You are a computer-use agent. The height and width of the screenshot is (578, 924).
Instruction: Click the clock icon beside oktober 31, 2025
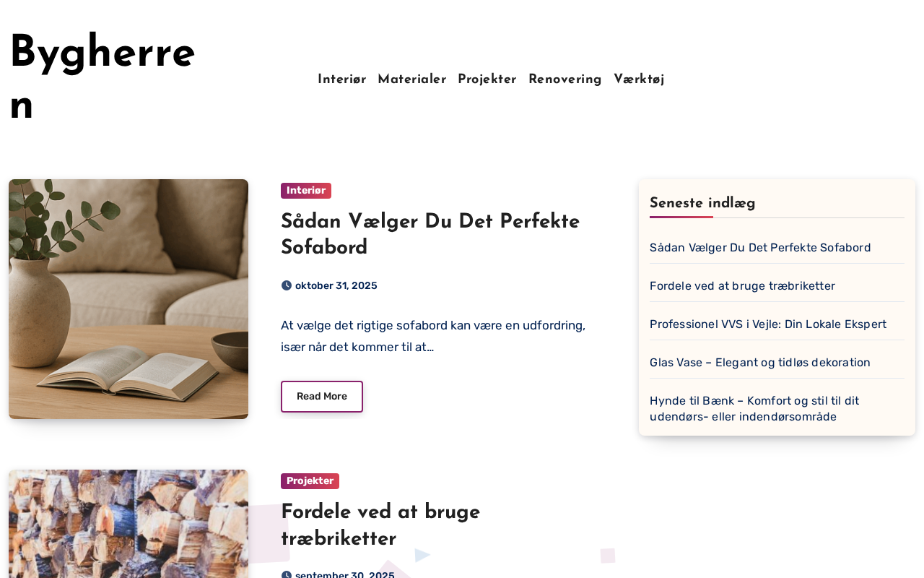287,285
